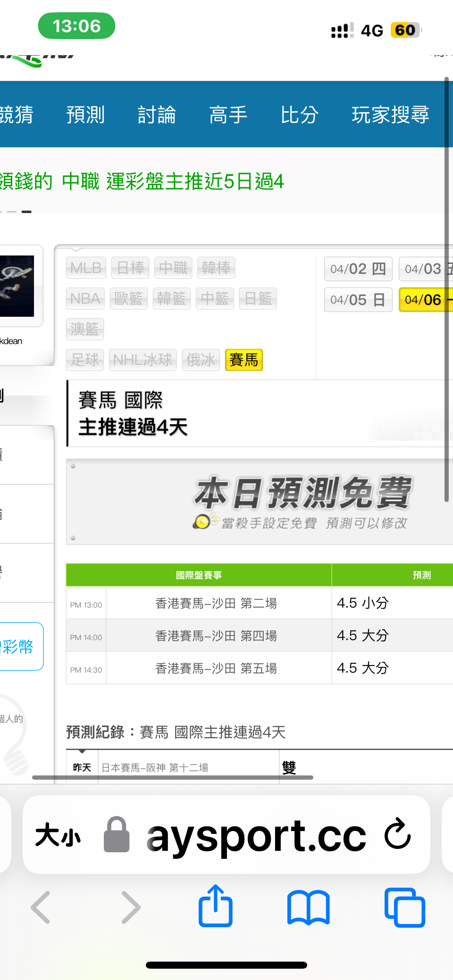Tap the padlock icon in address bar
This screenshot has height=980, width=453.
click(117, 834)
